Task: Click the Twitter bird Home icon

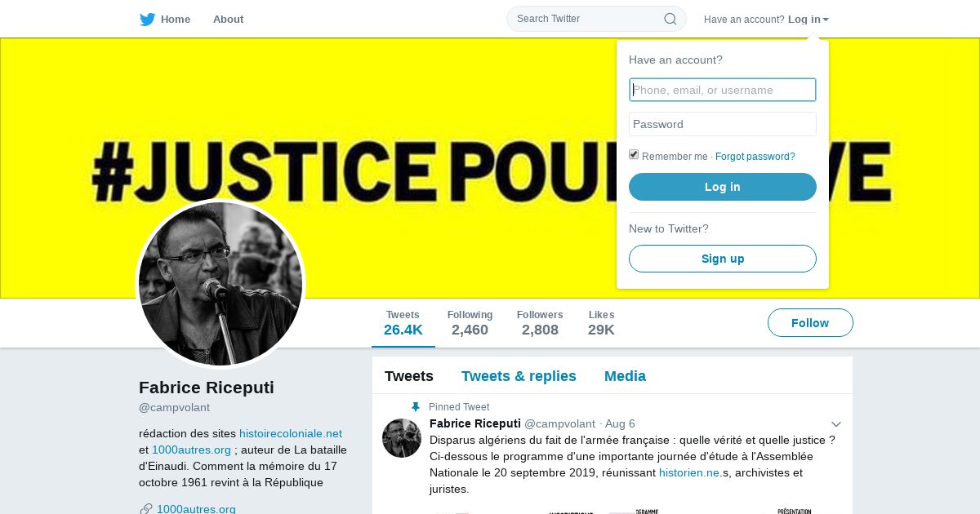Action: tap(147, 20)
